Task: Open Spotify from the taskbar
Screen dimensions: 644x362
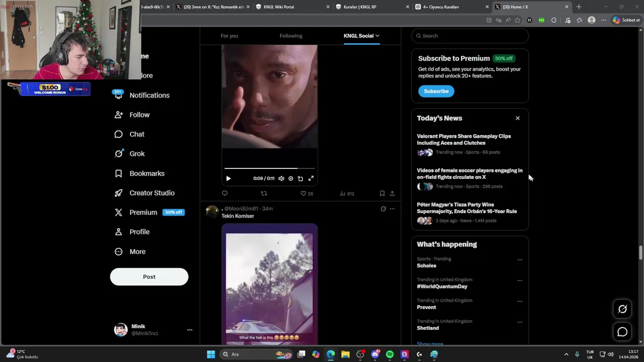Action: pyautogui.click(x=390, y=354)
